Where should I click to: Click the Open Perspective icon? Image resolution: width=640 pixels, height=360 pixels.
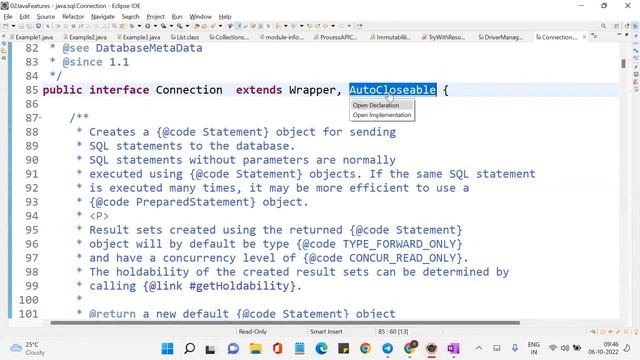617,26
